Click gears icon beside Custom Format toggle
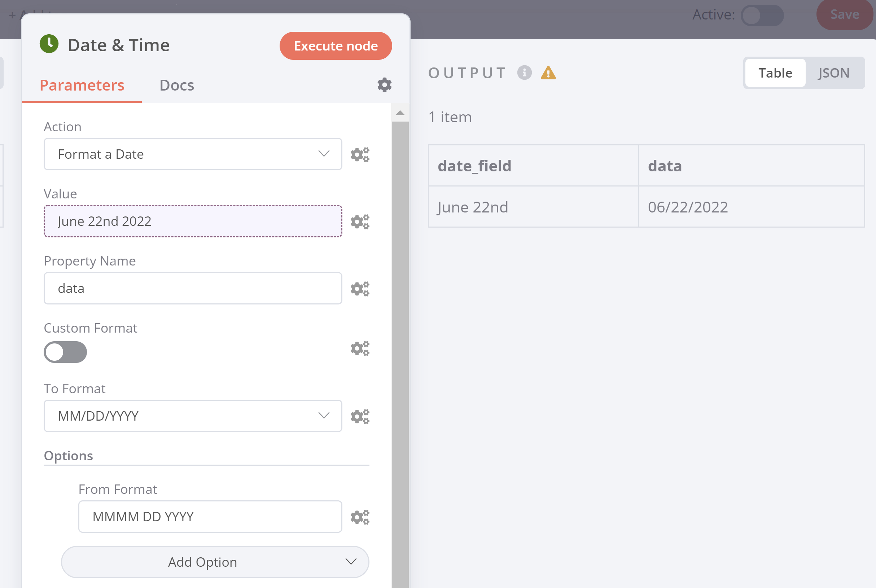The width and height of the screenshot is (876, 588). tap(360, 348)
